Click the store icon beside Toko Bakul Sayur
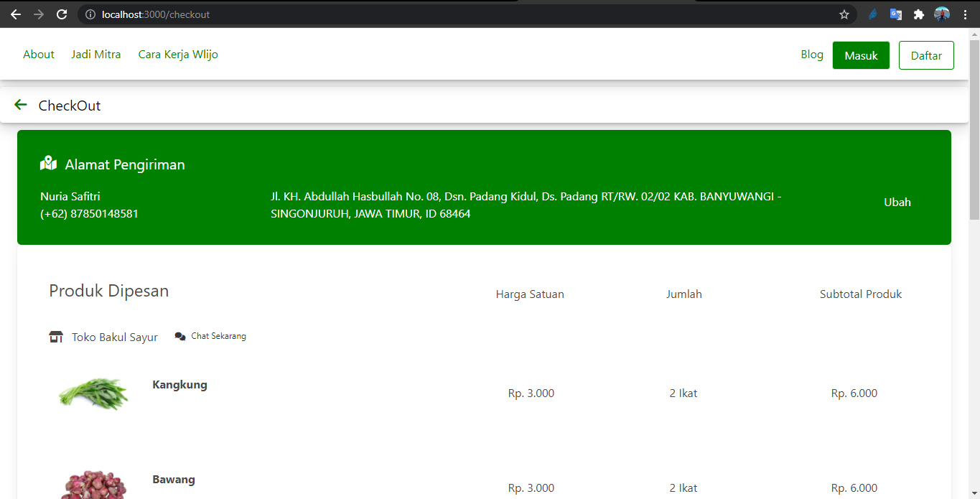 click(56, 336)
